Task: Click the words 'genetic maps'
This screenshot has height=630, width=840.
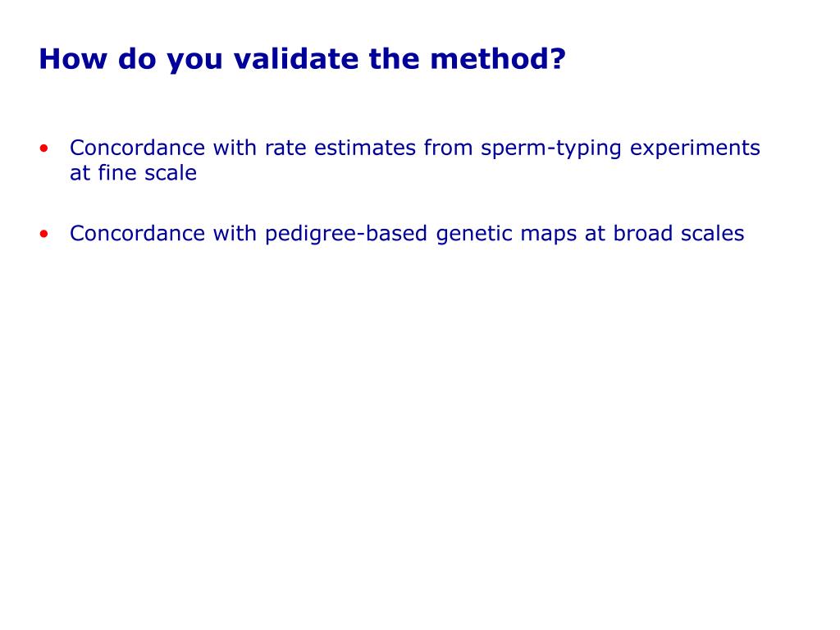Action: point(506,234)
